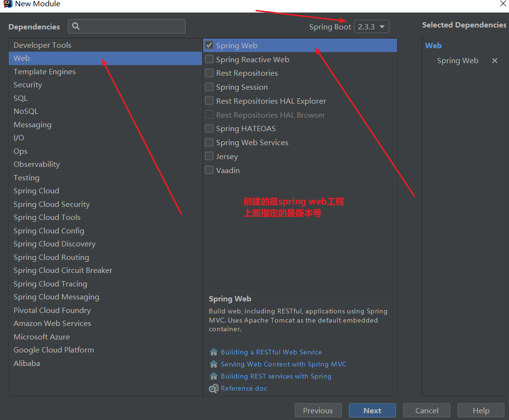The height and width of the screenshot is (420, 509).
Task: Open Serving Web Content with Spring MVC link
Action: click(x=283, y=364)
